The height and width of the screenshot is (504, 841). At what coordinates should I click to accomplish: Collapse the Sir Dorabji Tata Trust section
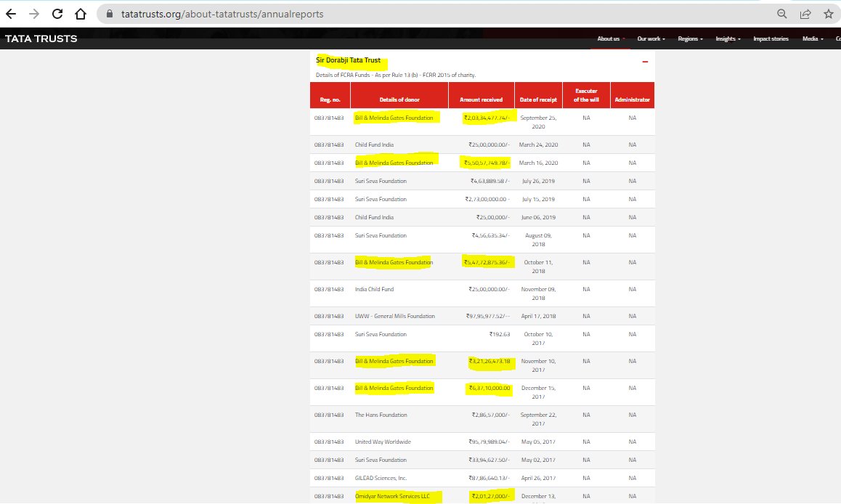point(645,62)
